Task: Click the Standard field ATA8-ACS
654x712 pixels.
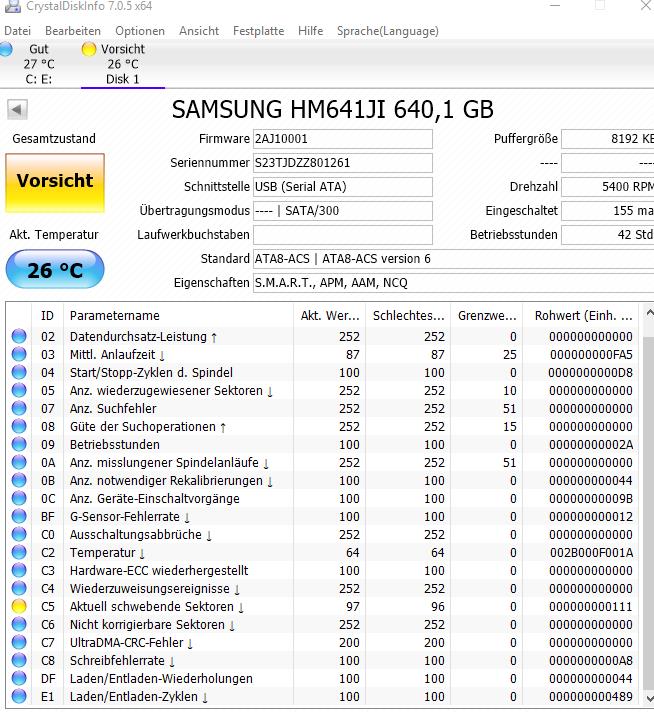Action: tap(453, 259)
